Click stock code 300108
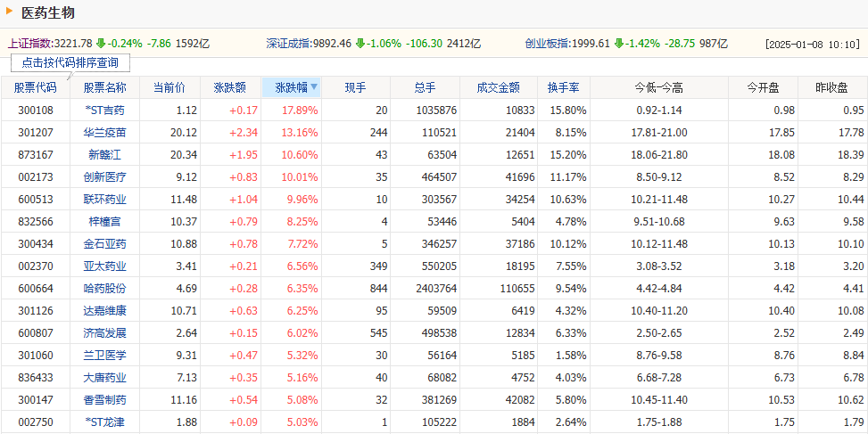 [x=36, y=110]
